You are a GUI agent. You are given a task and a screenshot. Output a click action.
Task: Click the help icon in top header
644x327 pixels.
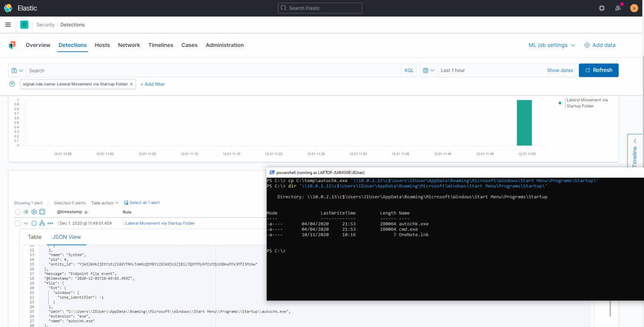pos(602,8)
